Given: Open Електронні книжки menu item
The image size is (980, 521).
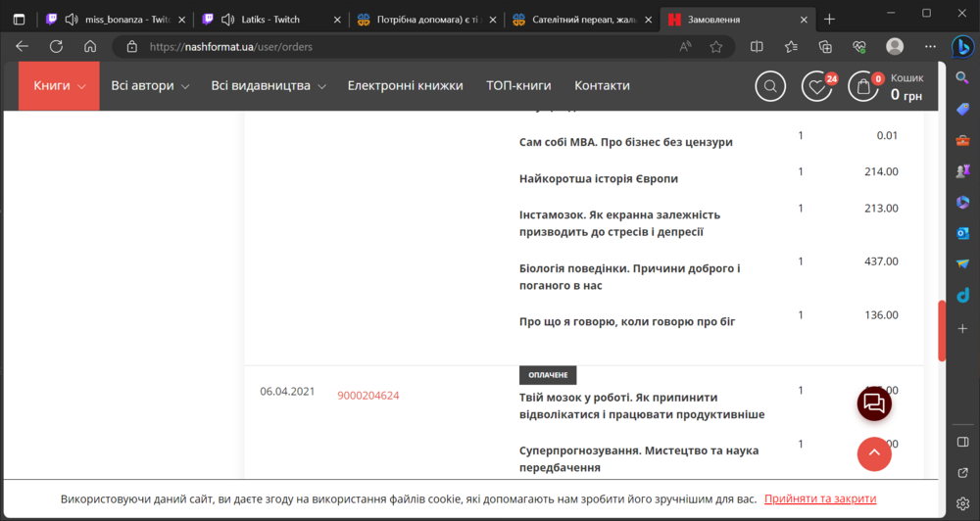Looking at the screenshot, I should click(405, 85).
